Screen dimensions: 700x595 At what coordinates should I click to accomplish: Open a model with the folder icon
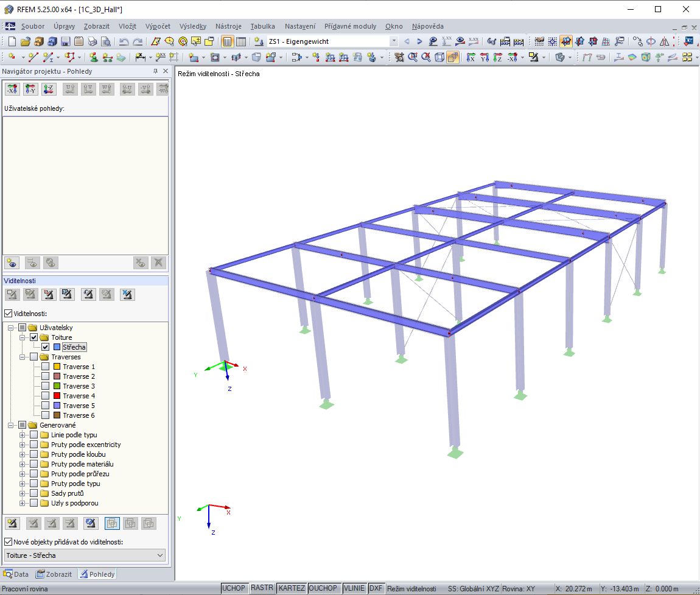pos(26,41)
